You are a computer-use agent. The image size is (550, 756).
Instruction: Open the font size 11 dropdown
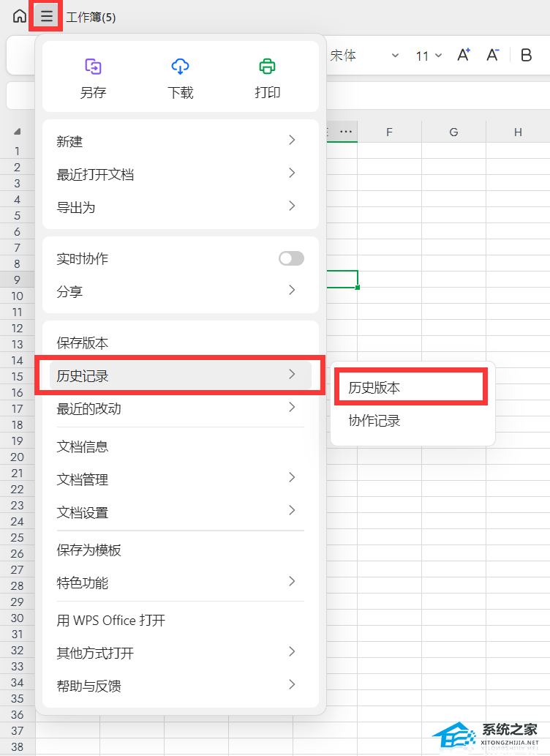429,56
